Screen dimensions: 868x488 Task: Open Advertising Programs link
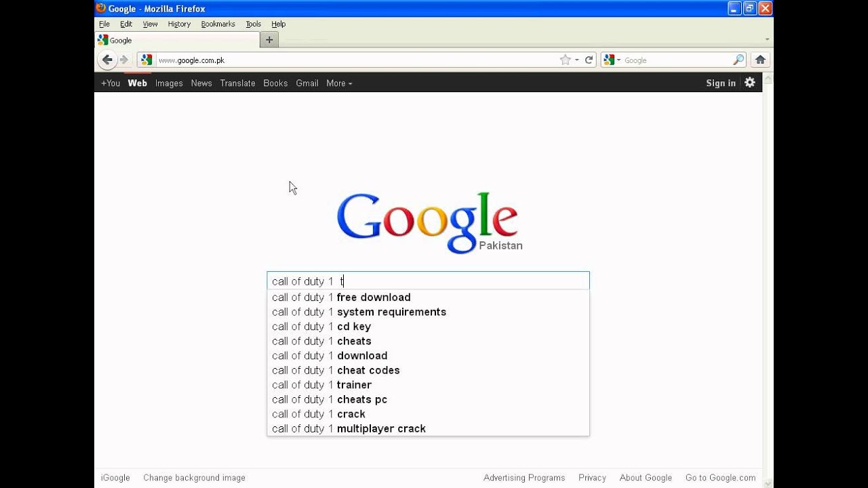click(524, 477)
